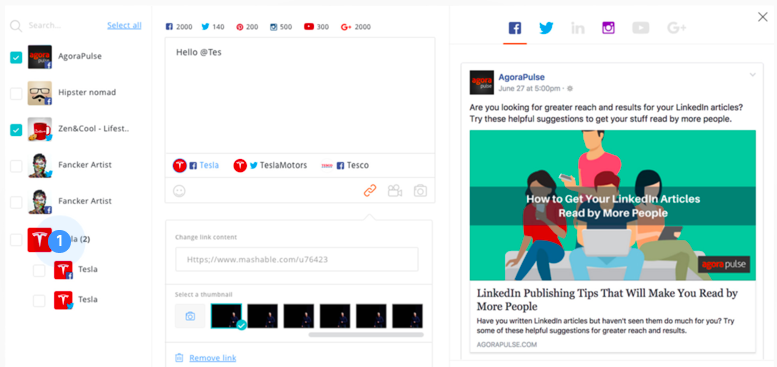Viewport: 777px width, 367px height.
Task: Switch to the LinkedIn preview tab
Action: click(x=577, y=28)
